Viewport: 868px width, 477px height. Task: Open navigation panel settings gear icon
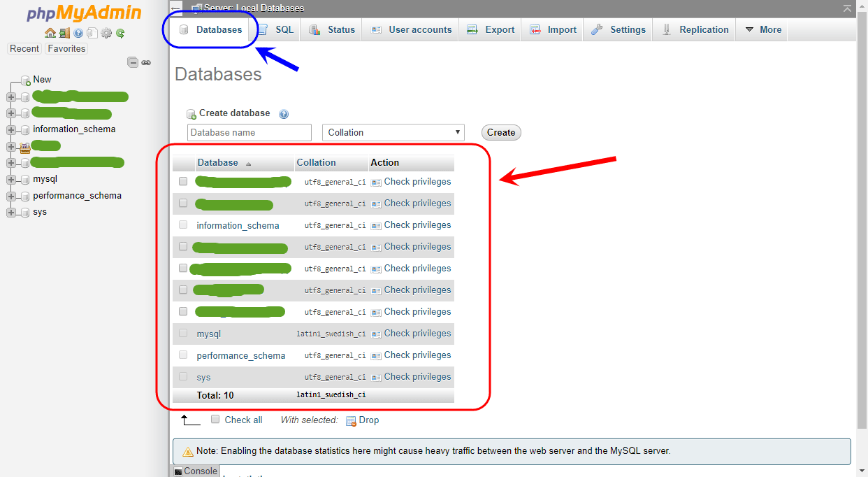(106, 33)
